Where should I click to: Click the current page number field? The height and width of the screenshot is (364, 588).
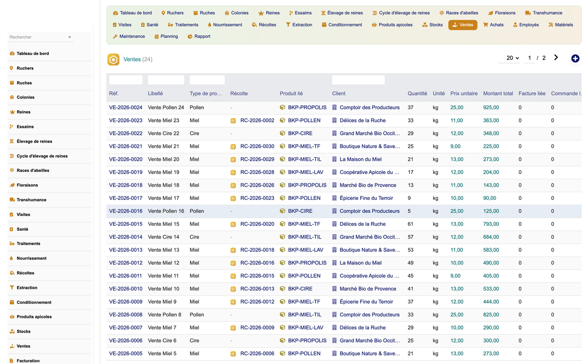[529, 58]
